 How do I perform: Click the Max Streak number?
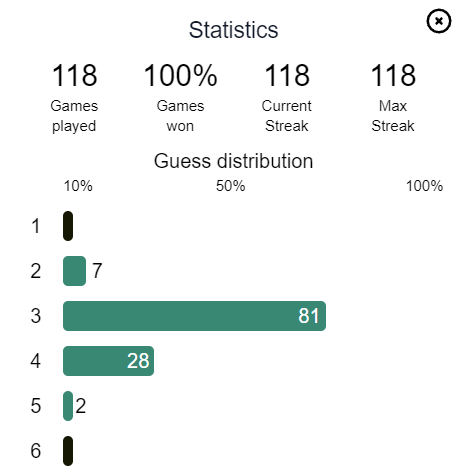(393, 75)
